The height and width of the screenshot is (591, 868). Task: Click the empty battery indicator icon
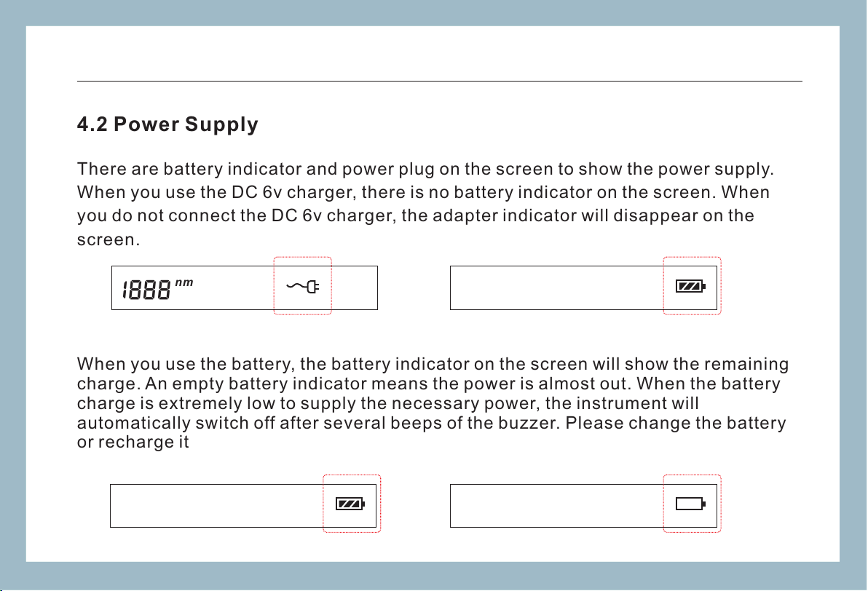coord(690,504)
